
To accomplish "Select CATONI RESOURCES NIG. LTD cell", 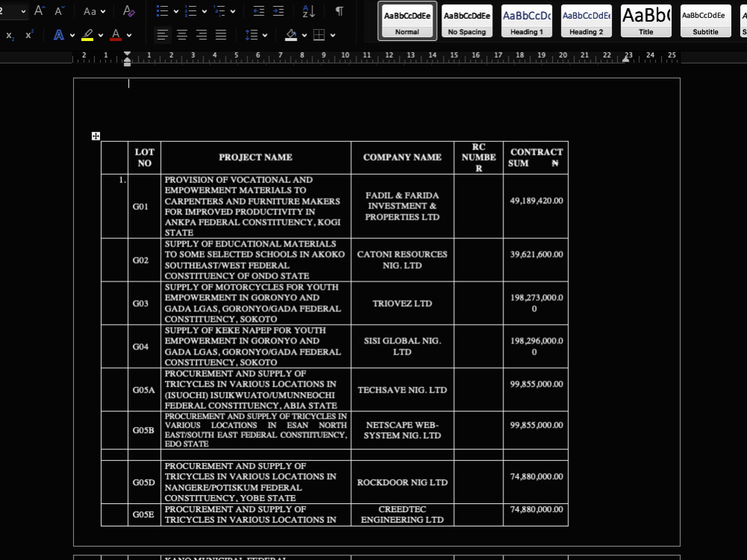I will coord(403,260).
